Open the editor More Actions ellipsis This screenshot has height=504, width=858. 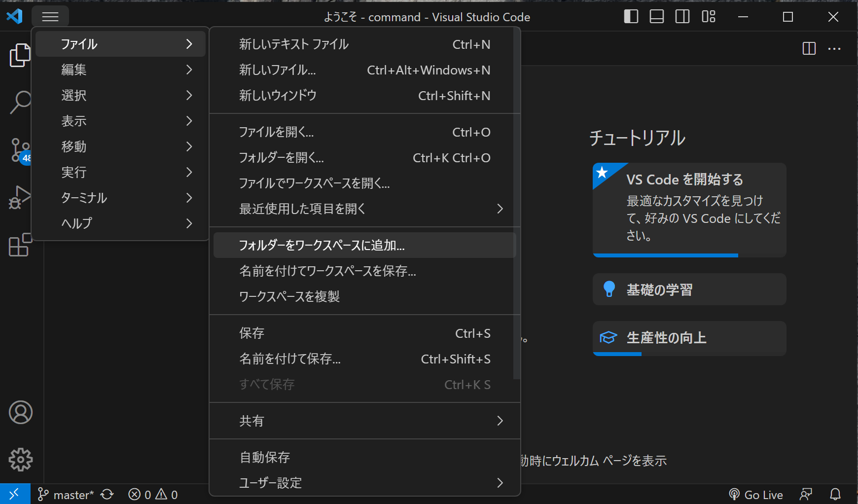pyautogui.click(x=834, y=48)
